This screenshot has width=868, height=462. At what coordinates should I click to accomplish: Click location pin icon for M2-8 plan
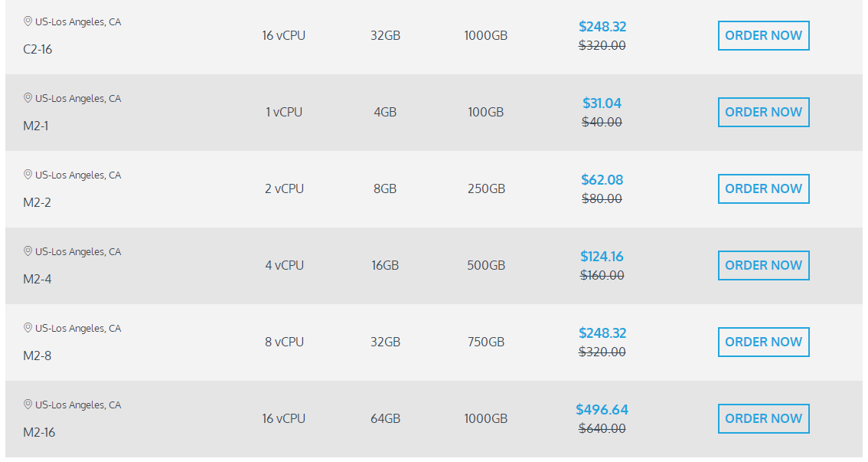coord(28,328)
